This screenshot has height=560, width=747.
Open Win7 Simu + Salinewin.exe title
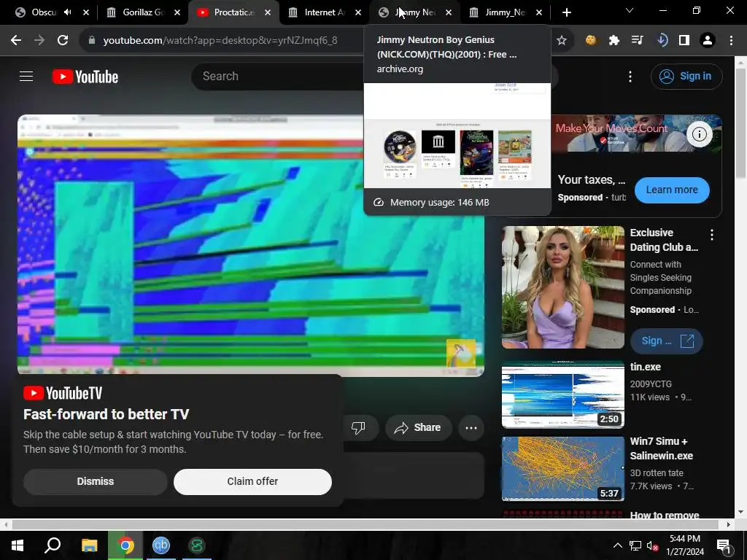661,448
